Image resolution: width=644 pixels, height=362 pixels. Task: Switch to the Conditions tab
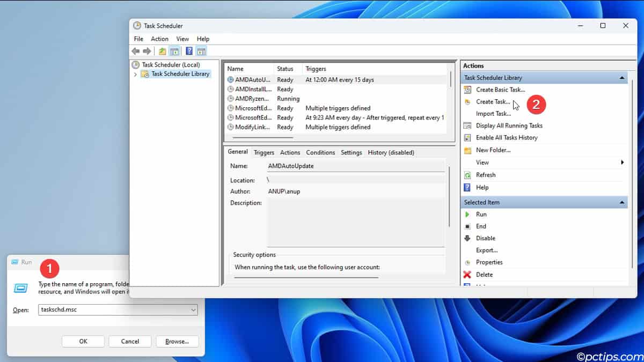pyautogui.click(x=320, y=152)
